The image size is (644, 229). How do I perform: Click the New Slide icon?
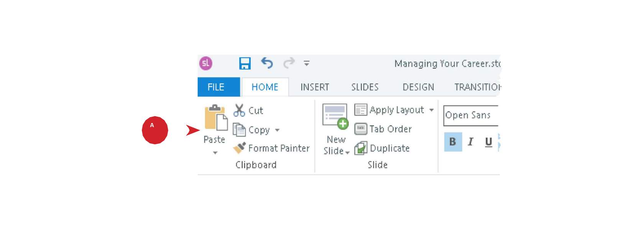(335, 117)
